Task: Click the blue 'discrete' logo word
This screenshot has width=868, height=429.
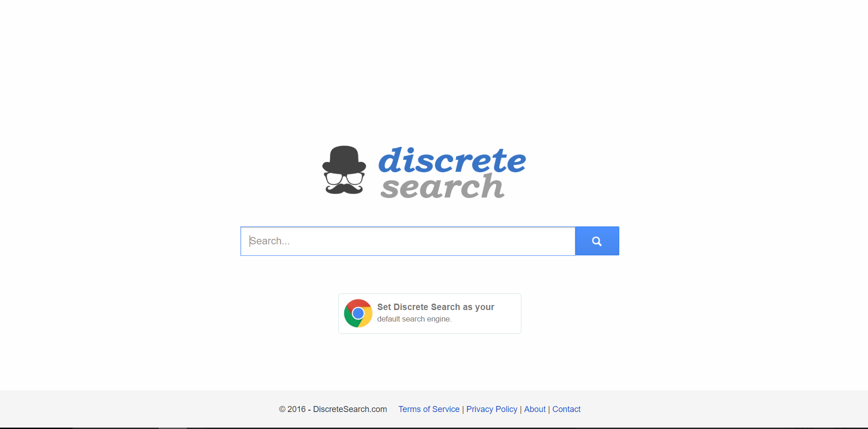Action: click(452, 160)
